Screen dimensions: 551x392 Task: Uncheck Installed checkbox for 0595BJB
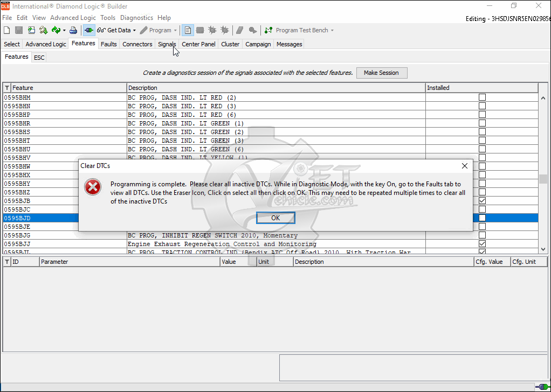pos(482,201)
